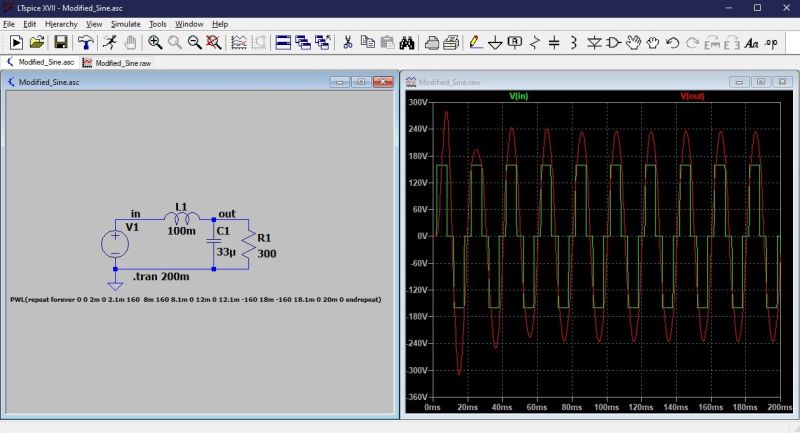Viewport: 800px width, 433px height.
Task: Minimize the Modified_Sine.asc schematic window
Action: (339, 82)
